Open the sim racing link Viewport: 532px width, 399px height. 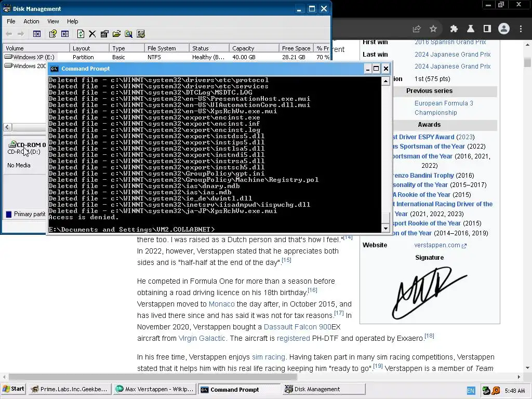tap(269, 357)
